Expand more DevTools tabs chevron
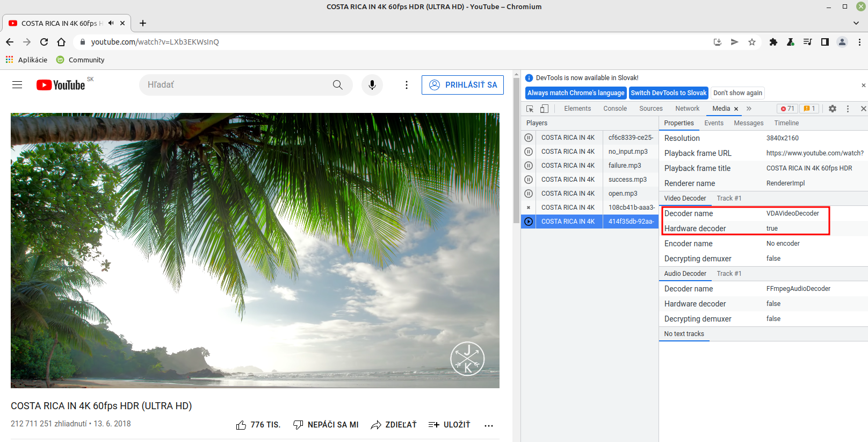The image size is (868, 442). (749, 109)
